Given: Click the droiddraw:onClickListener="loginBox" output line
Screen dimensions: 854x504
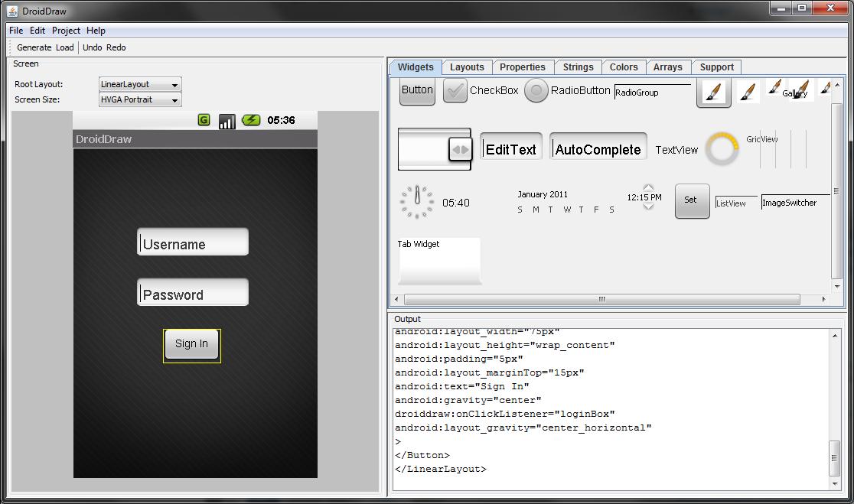Looking at the screenshot, I should pos(505,414).
